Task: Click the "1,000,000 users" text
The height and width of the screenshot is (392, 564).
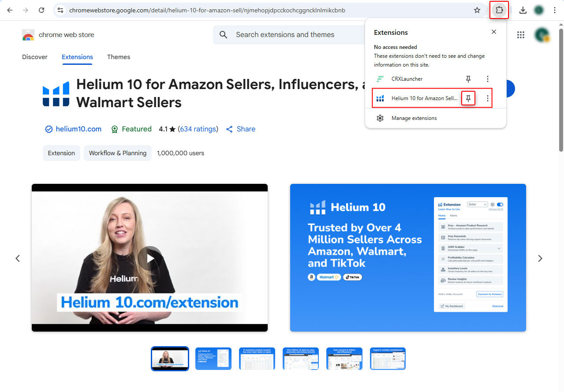Action: [x=180, y=153]
